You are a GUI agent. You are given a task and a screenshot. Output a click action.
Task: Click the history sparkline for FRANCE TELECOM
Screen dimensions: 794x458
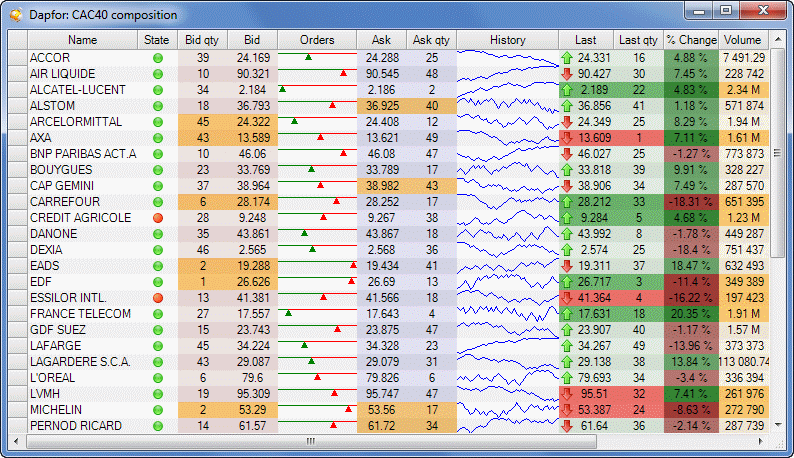point(507,314)
